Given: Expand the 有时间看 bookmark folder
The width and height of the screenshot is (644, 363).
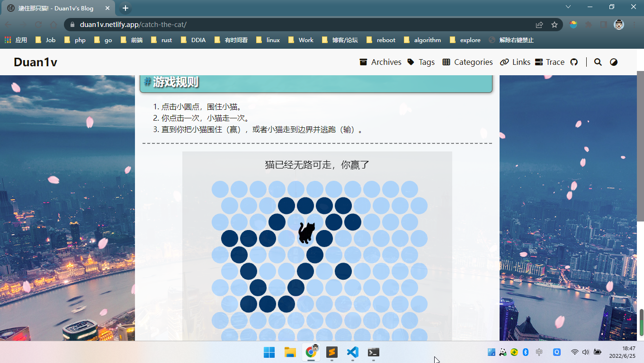Looking at the screenshot, I should [231, 40].
